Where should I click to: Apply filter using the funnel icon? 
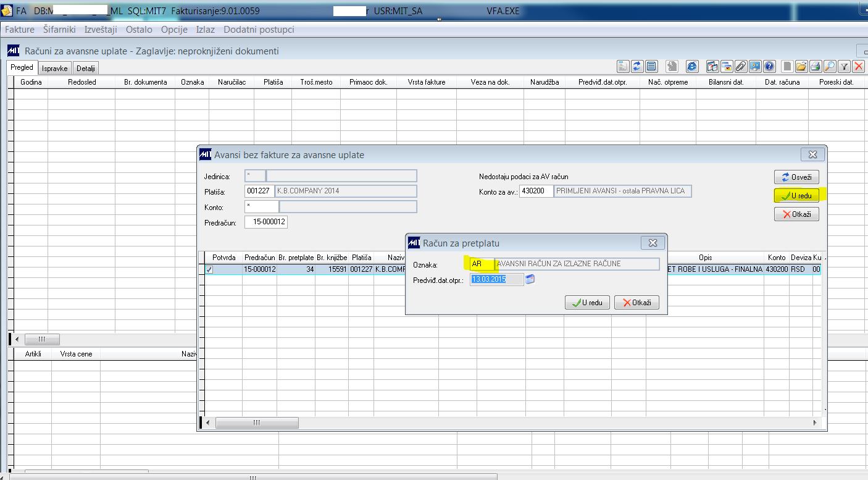pos(844,66)
